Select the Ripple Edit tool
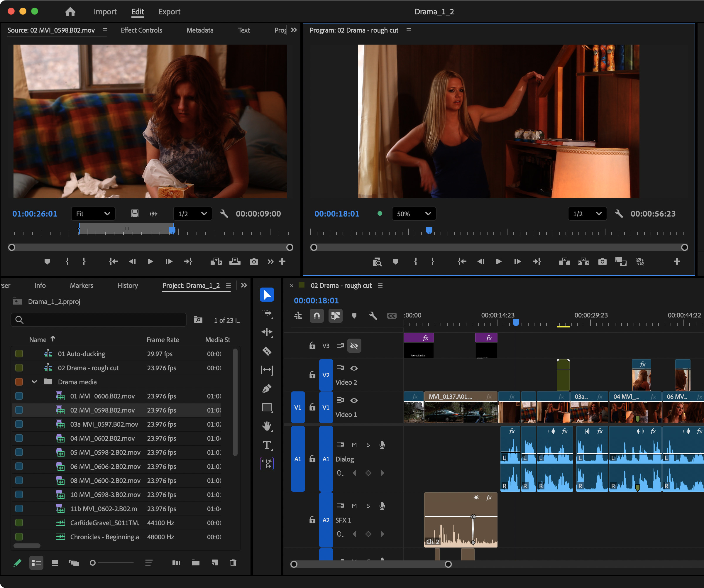Image resolution: width=704 pixels, height=588 pixels. pos(267,332)
